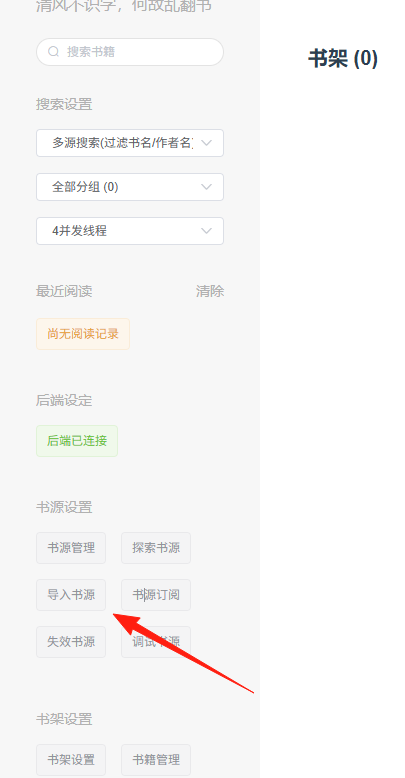
Task: Open 书源订阅 source subscription
Action: (156, 595)
